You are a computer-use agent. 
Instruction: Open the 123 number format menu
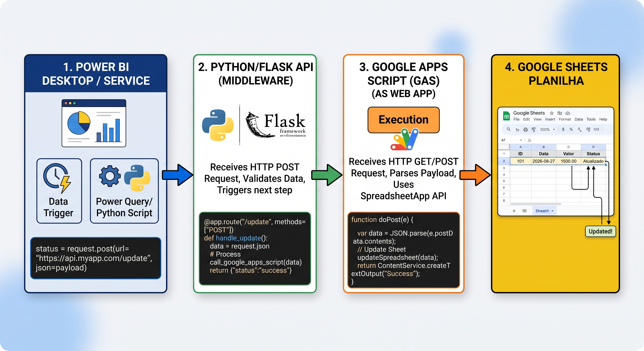pos(596,129)
